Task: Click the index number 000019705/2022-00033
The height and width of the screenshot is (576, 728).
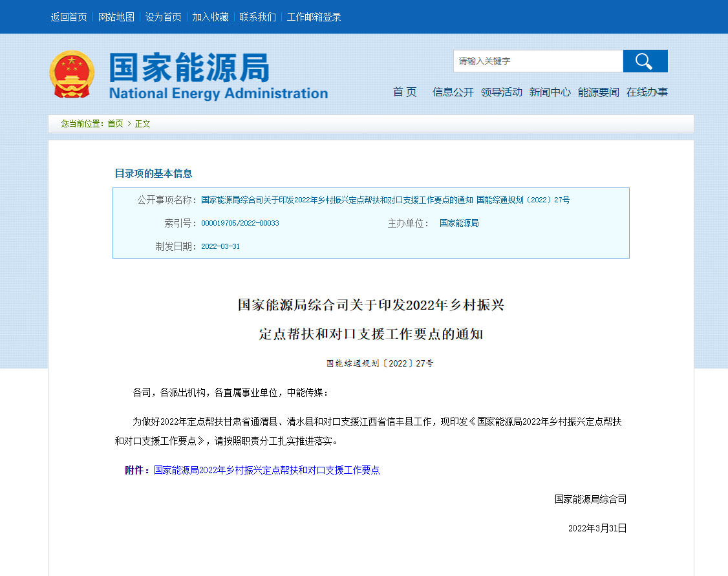Action: [240, 223]
